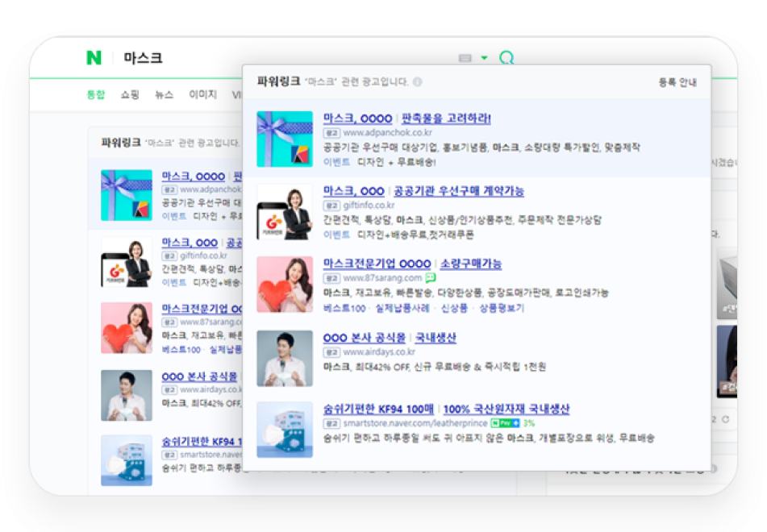The image size is (767, 532).
Task: Open 마스크, OOO title in the background list
Action: [190, 243]
